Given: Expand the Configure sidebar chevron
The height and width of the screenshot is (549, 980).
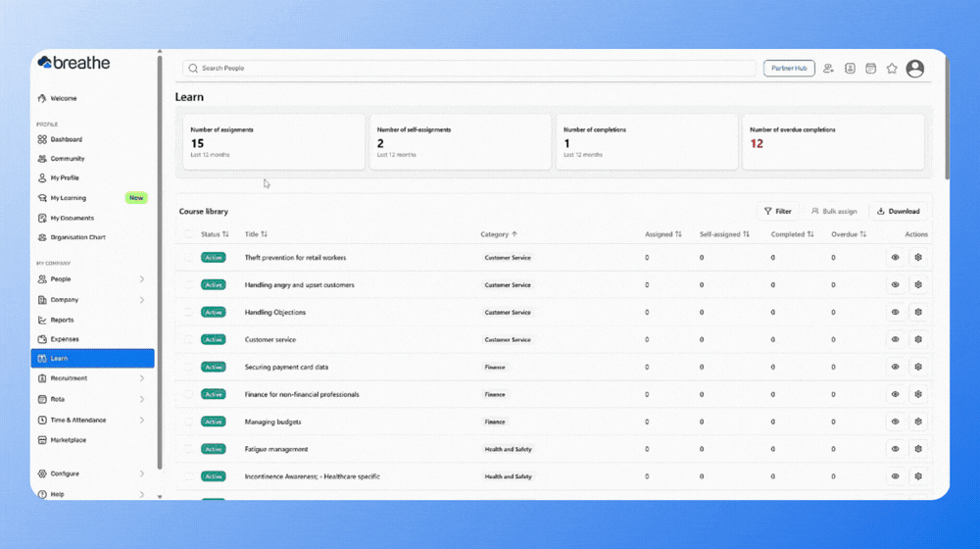Looking at the screenshot, I should (x=142, y=474).
